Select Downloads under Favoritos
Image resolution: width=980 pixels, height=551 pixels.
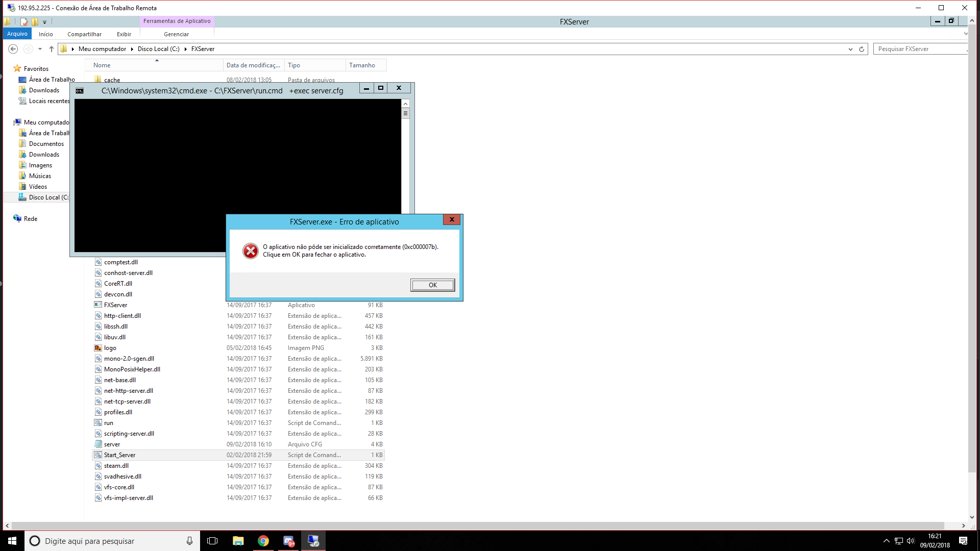point(44,90)
